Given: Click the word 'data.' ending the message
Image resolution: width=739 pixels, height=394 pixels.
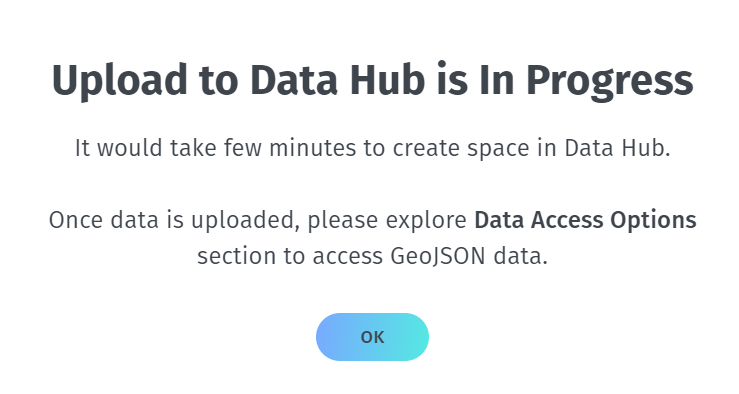Looking at the screenshot, I should click(520, 256).
